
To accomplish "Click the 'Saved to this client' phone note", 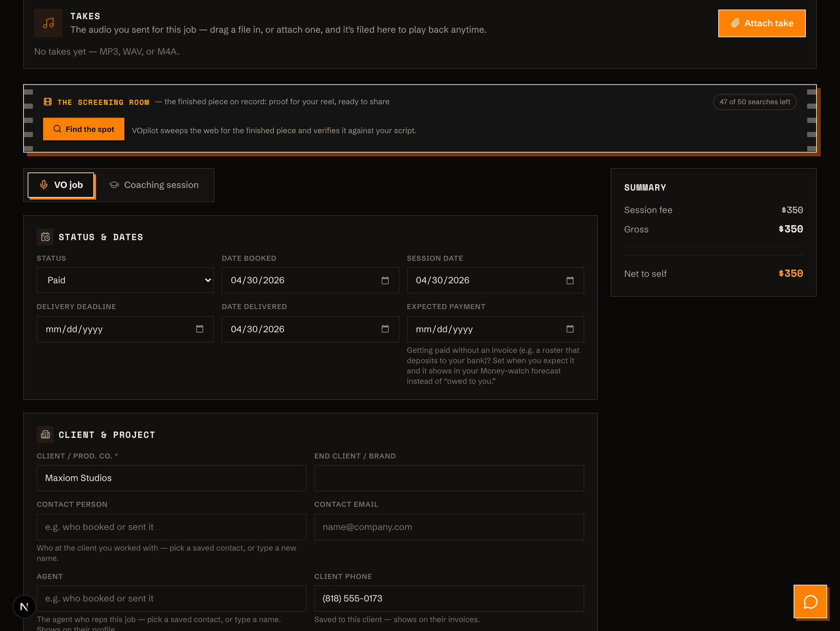I will [397, 619].
